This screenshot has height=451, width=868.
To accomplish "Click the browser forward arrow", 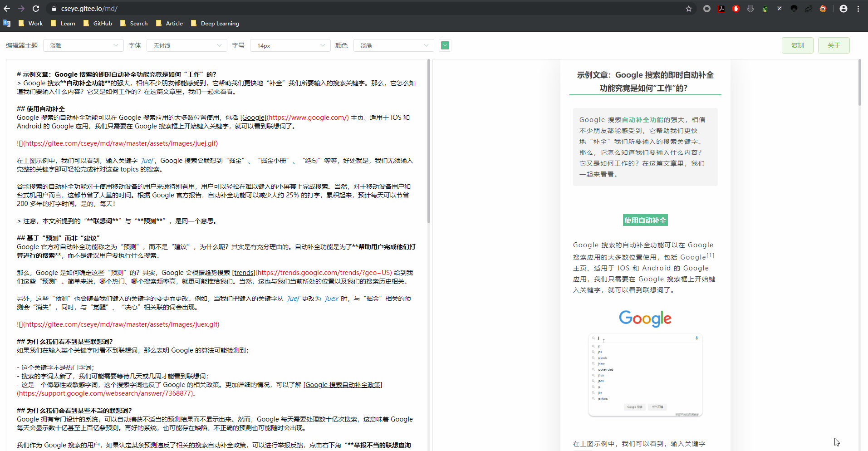I will 21,9.
